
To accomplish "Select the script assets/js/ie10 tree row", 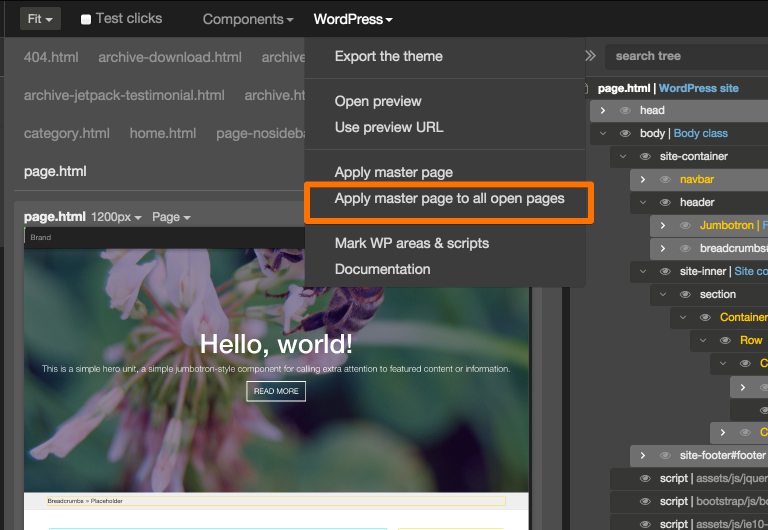I will (689, 523).
